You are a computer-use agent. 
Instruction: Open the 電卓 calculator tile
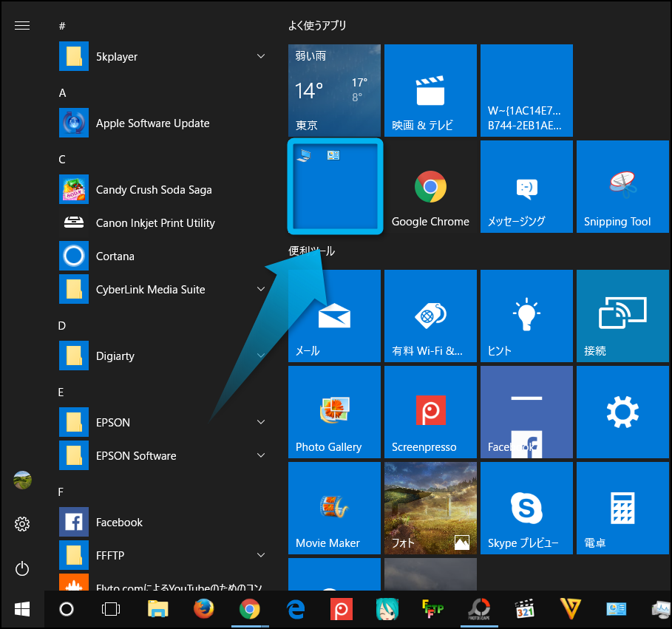622,508
